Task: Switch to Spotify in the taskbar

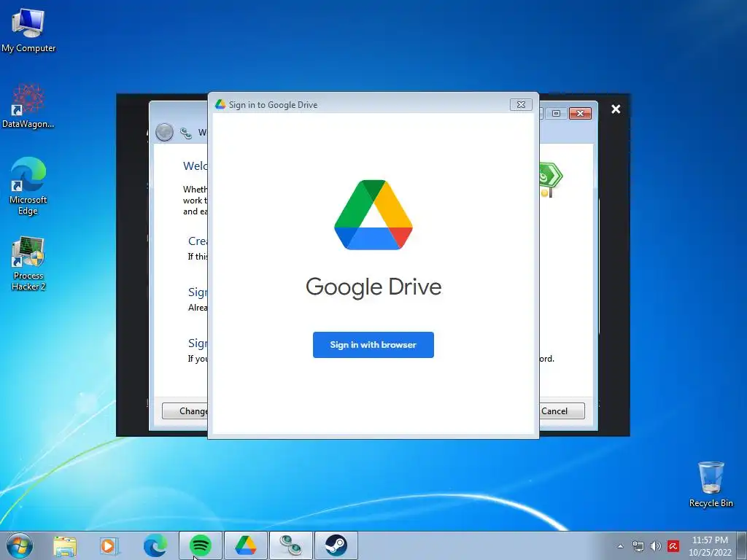Action: click(x=201, y=545)
